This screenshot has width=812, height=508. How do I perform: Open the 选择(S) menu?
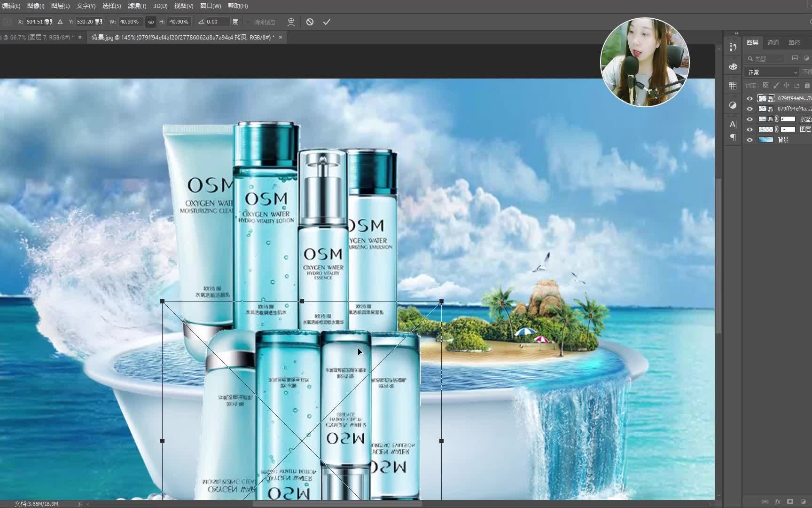tap(111, 6)
